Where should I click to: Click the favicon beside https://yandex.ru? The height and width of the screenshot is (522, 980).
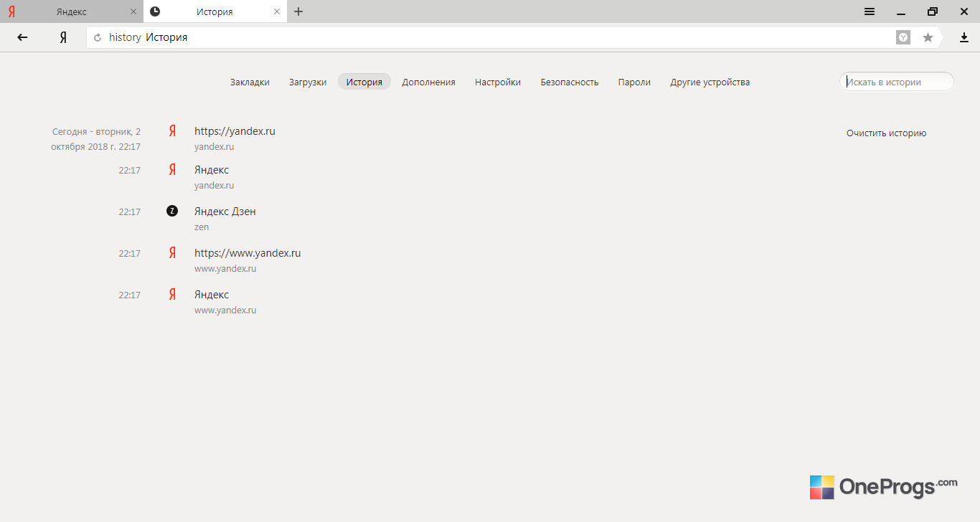[x=172, y=131]
